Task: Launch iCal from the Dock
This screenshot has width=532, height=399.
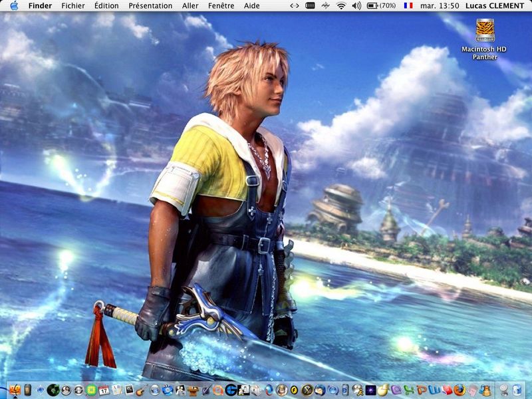Action: pos(104,390)
